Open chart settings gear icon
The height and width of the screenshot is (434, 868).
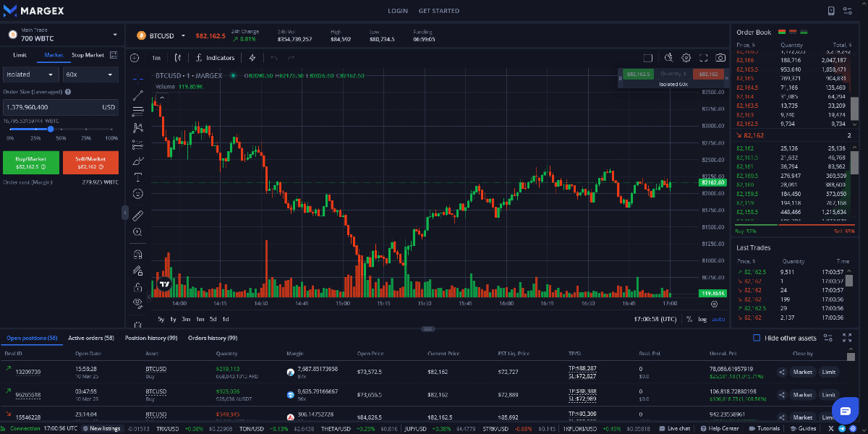[686, 58]
